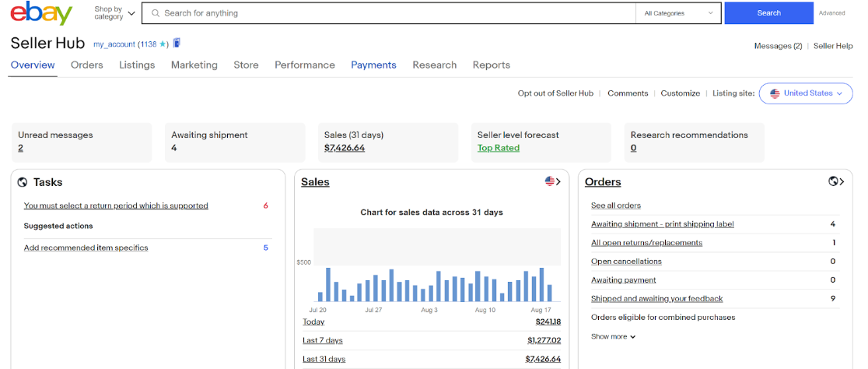The image size is (868, 369).
Task: Click the Awaiting shipment summary card
Action: 235,142
